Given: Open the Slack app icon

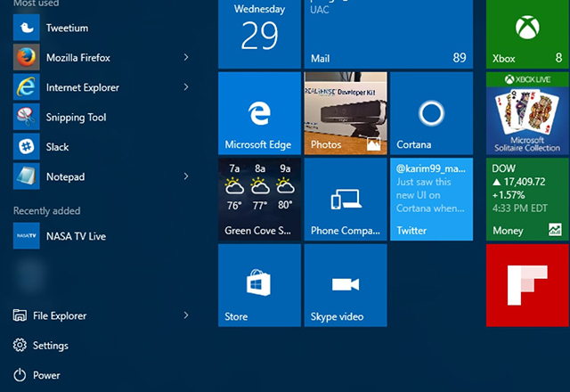Looking at the screenshot, I should [26, 147].
